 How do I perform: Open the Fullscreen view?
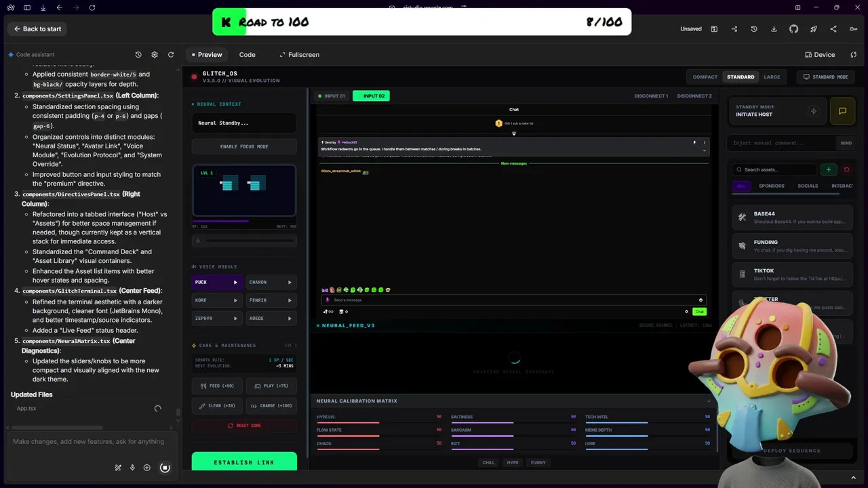[x=299, y=55]
